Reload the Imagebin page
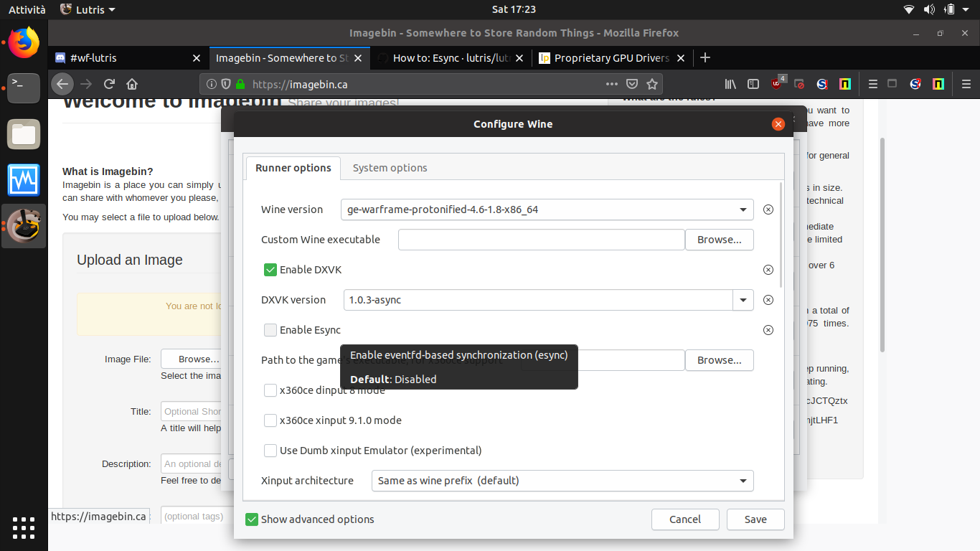980x551 pixels. [109, 84]
